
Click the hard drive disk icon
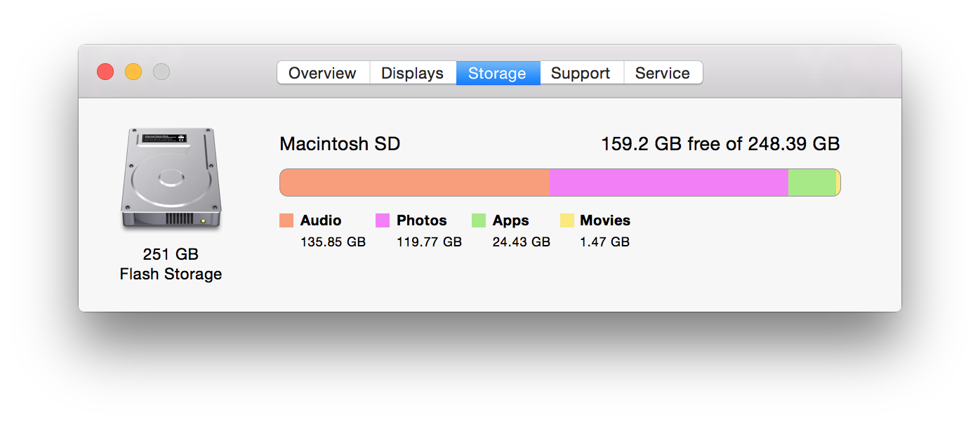(x=171, y=179)
